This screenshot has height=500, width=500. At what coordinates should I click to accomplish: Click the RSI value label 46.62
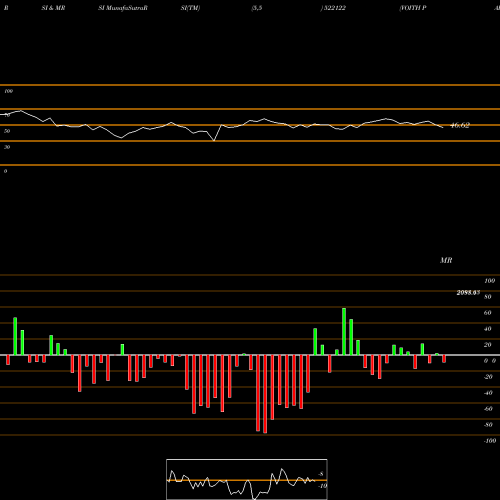tap(460, 125)
